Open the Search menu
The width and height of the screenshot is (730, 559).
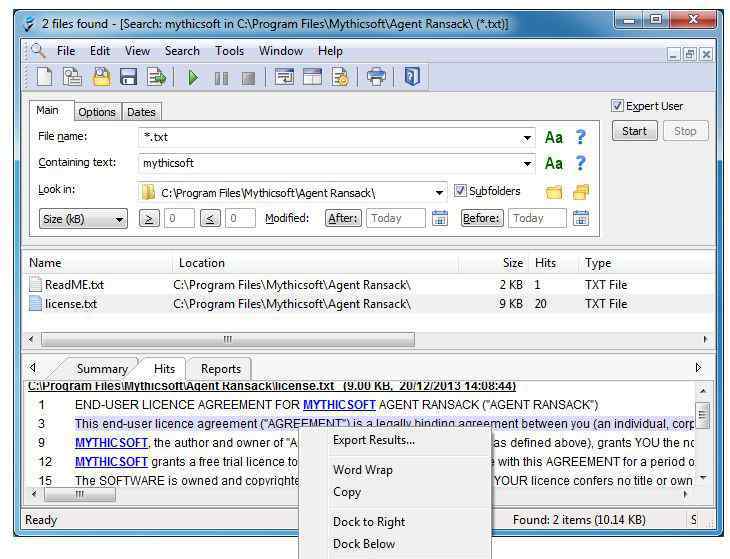[182, 51]
